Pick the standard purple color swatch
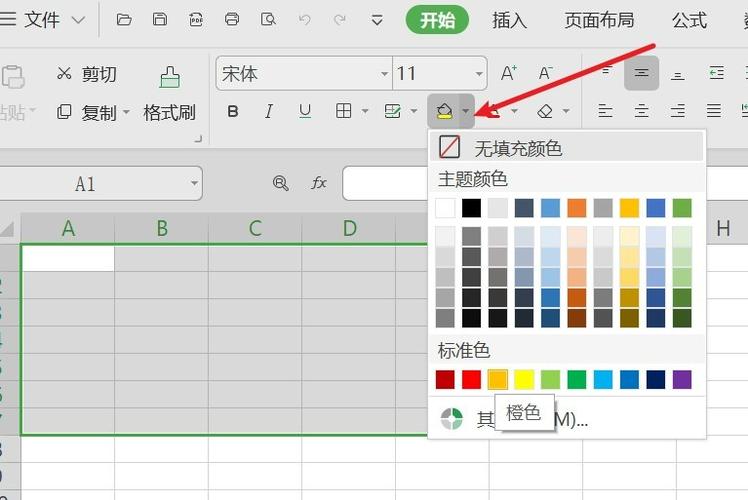 point(682,380)
